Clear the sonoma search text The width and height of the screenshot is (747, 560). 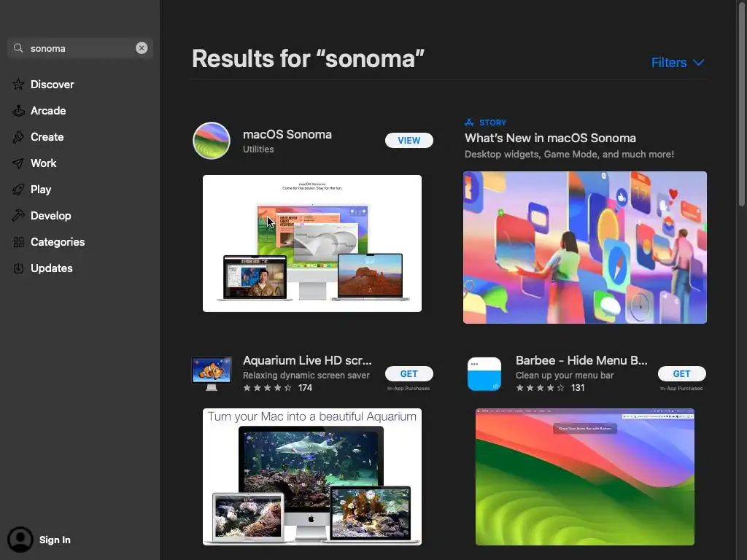tap(142, 48)
